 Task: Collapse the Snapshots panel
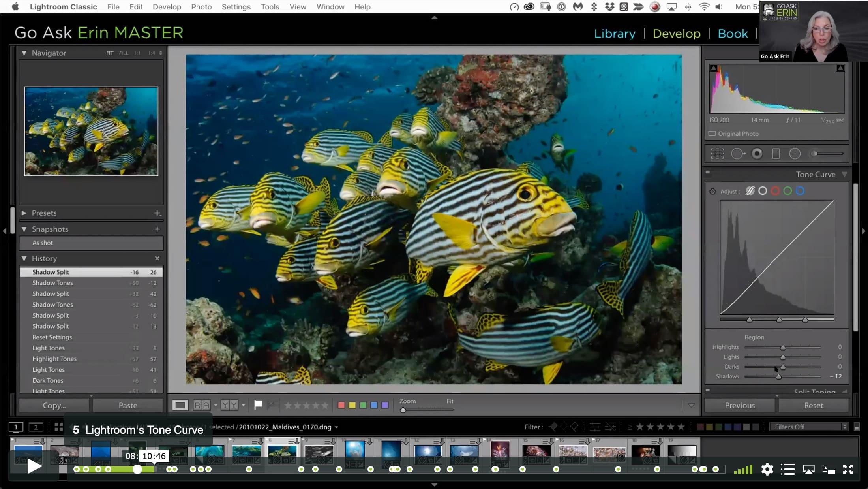(24, 229)
